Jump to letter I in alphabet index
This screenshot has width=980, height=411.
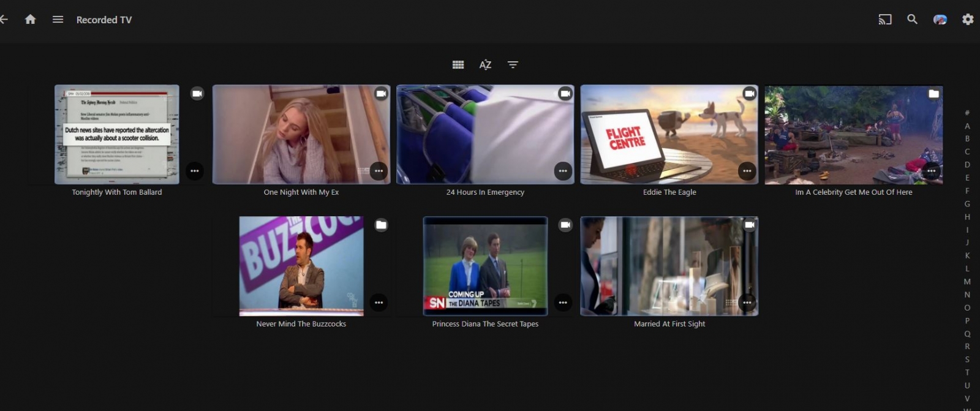pos(967,230)
